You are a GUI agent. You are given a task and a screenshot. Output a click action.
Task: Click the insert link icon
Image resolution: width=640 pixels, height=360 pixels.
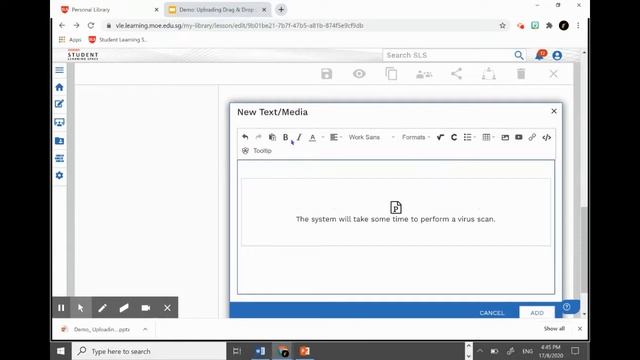pyautogui.click(x=532, y=137)
